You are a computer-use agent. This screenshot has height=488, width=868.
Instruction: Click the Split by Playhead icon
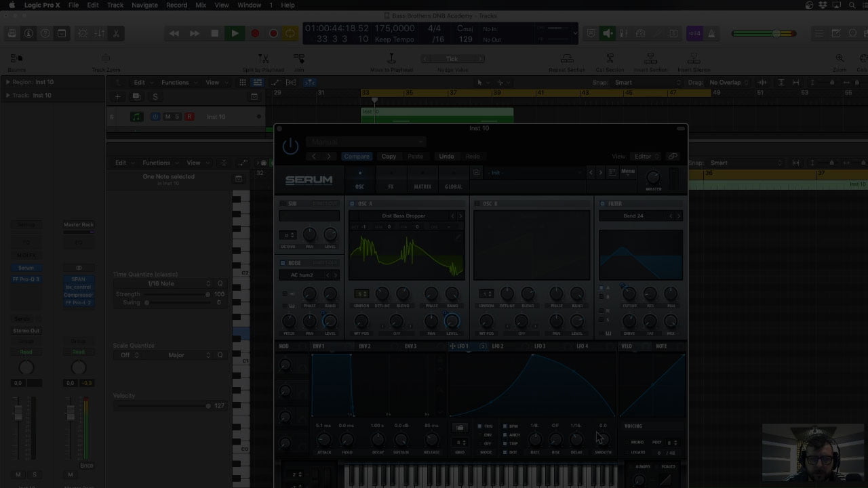click(263, 59)
